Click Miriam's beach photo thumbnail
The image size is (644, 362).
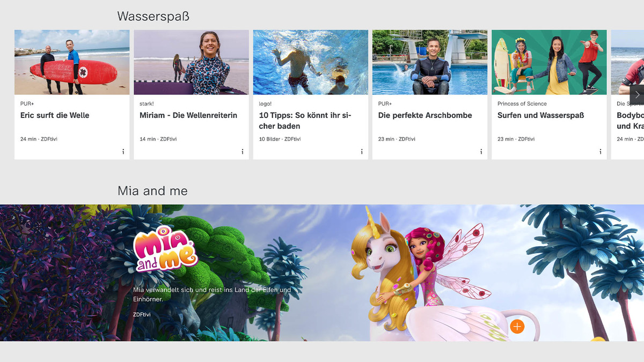tap(191, 62)
